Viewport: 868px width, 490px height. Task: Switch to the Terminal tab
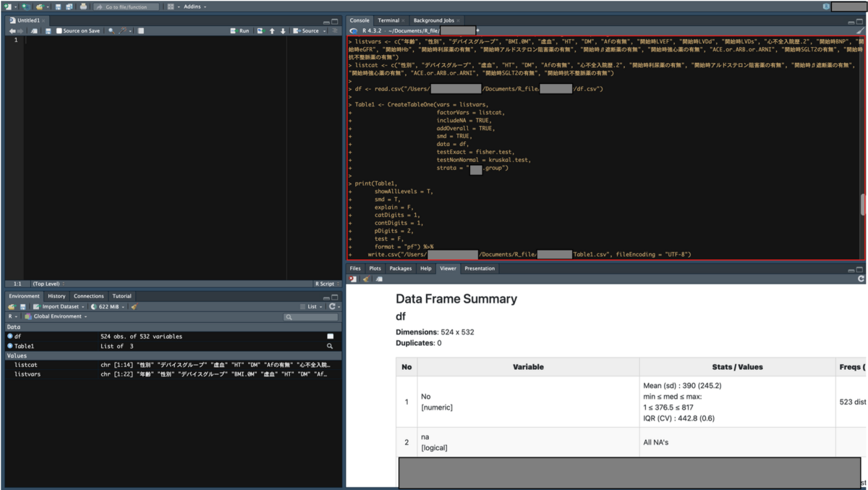(x=388, y=20)
